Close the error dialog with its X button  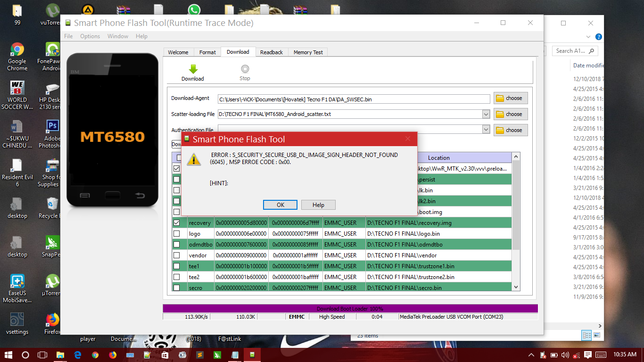(408, 139)
